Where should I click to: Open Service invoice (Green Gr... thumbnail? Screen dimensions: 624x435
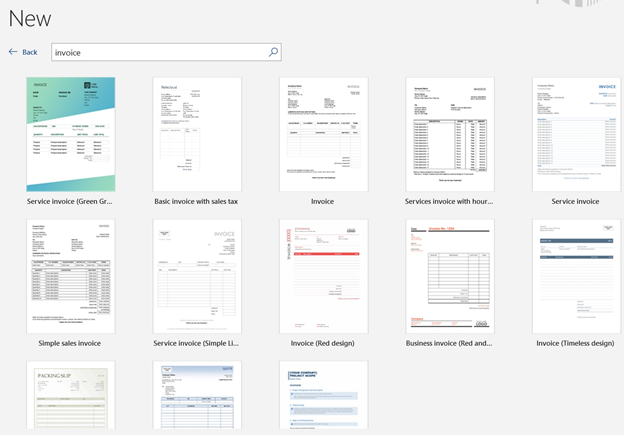tap(71, 135)
